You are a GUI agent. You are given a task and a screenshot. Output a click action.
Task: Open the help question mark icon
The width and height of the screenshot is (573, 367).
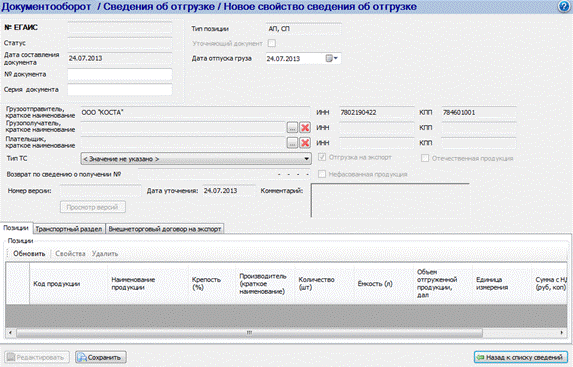(564, 7)
